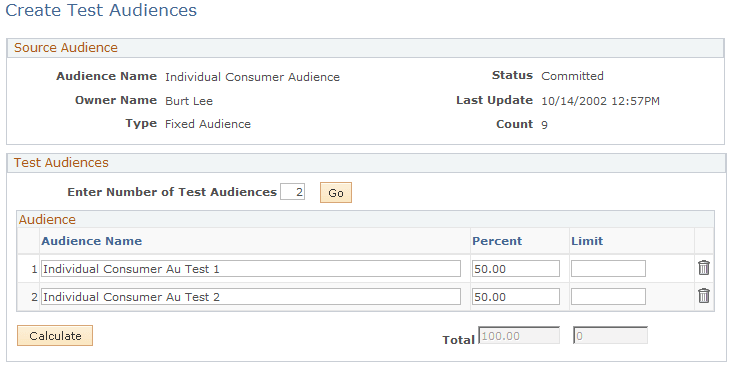Click the Total label
Viewport: 734px width, 368px height.
coord(459,340)
